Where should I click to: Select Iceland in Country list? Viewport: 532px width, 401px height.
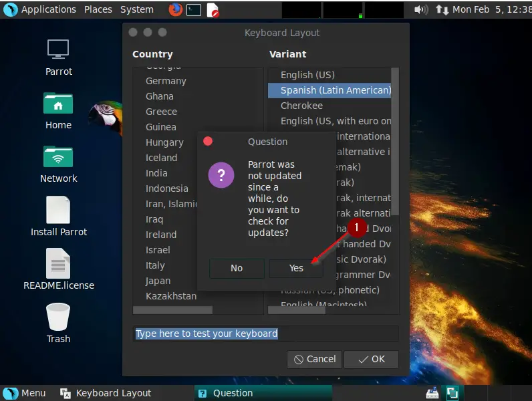point(161,158)
